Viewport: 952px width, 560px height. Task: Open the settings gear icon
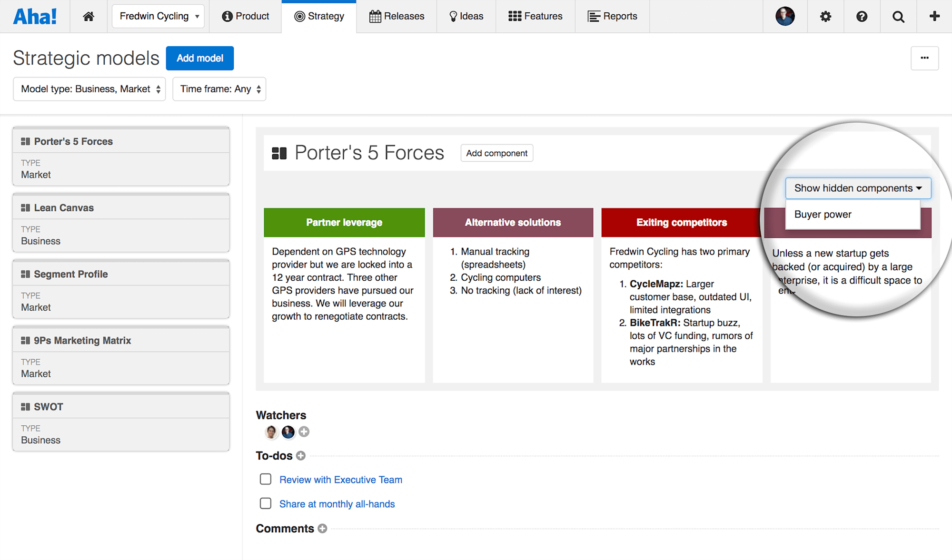pyautogui.click(x=825, y=17)
